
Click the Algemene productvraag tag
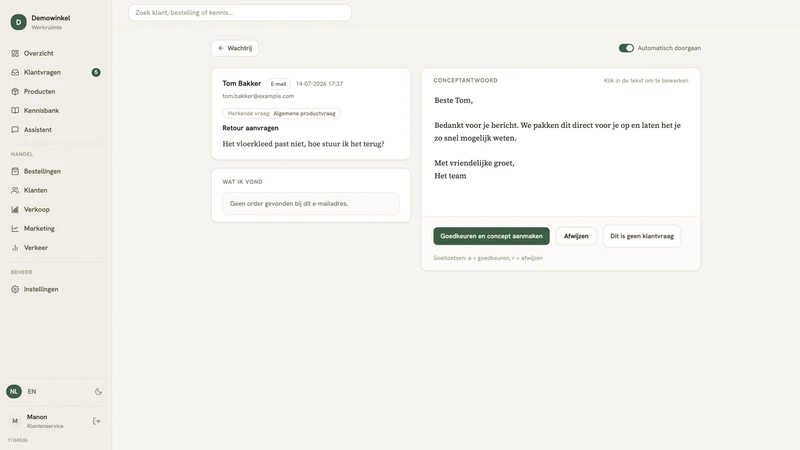coord(304,113)
